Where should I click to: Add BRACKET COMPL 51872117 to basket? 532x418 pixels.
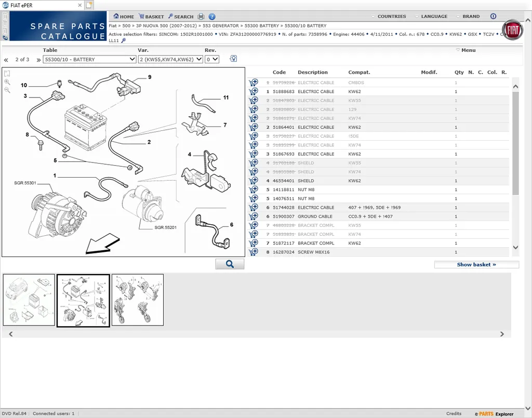tap(254, 242)
